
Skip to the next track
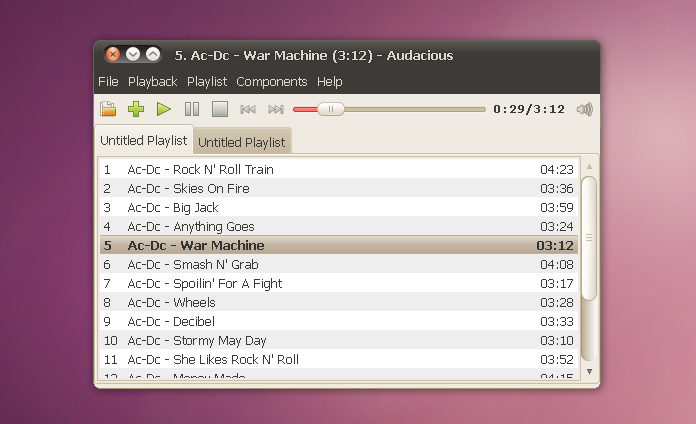276,109
